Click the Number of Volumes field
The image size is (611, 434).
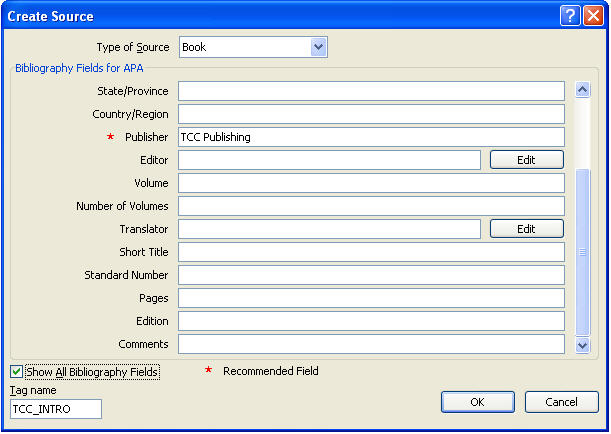[x=371, y=206]
